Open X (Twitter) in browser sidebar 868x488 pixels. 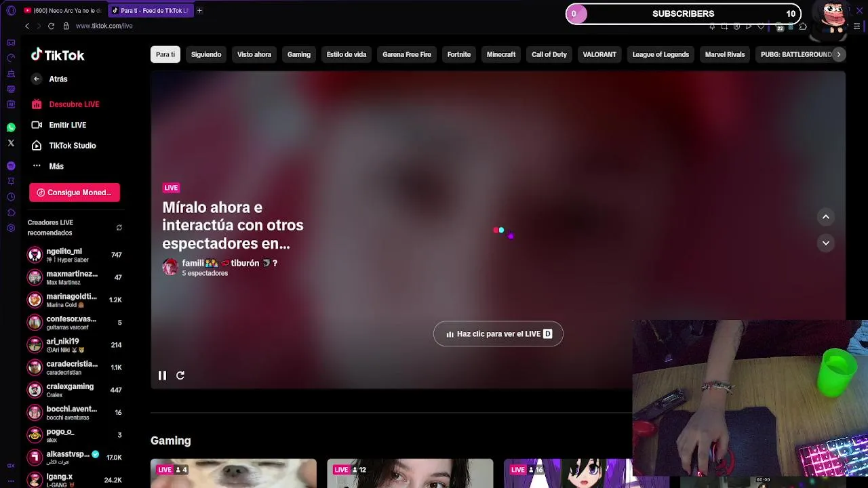(11, 143)
